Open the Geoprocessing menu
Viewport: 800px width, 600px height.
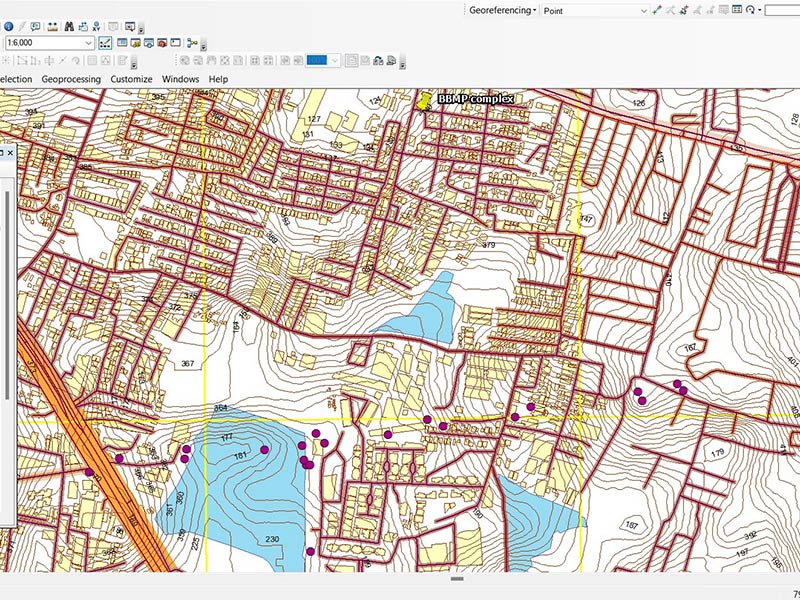coord(71,79)
